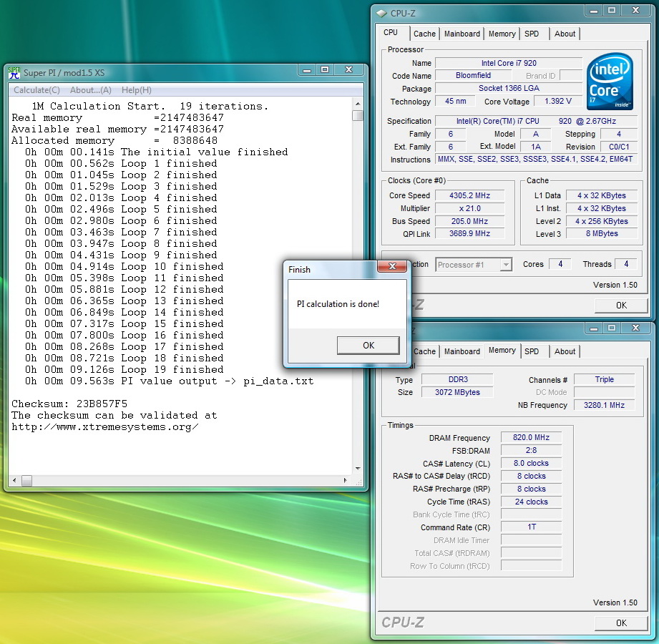Click OK in the Finish dialog
659x644 pixels.
point(368,345)
